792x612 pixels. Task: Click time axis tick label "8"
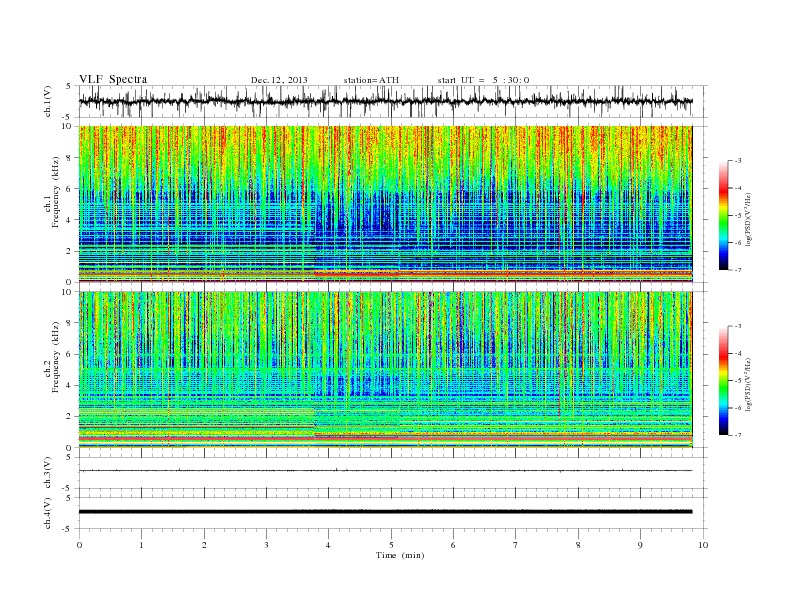coord(578,545)
